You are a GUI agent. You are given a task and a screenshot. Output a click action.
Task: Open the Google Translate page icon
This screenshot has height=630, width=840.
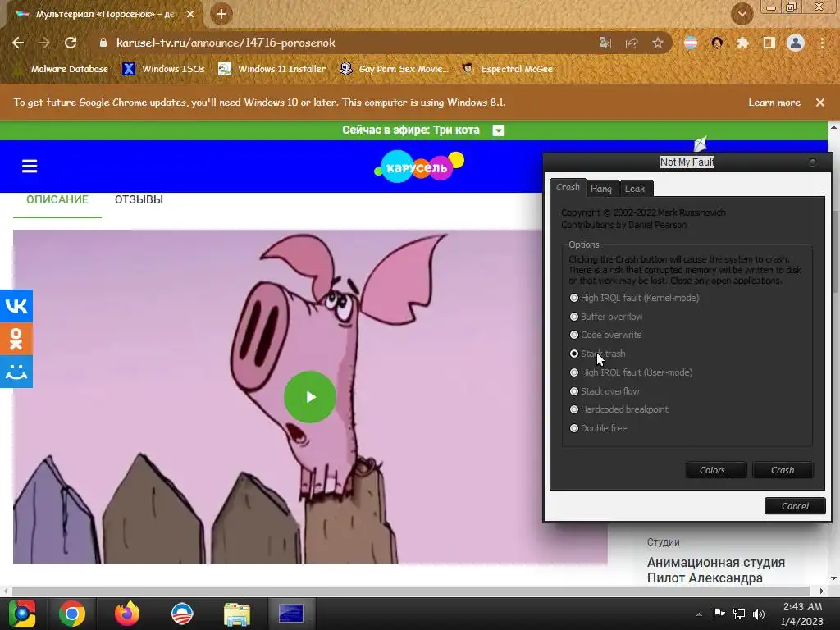click(605, 43)
